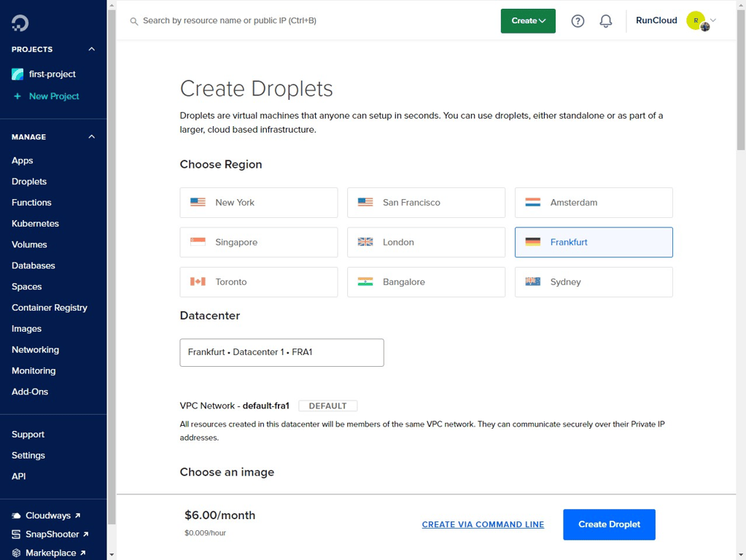The width and height of the screenshot is (746, 560).
Task: Click the DEFAULT VPC badge
Action: [328, 406]
